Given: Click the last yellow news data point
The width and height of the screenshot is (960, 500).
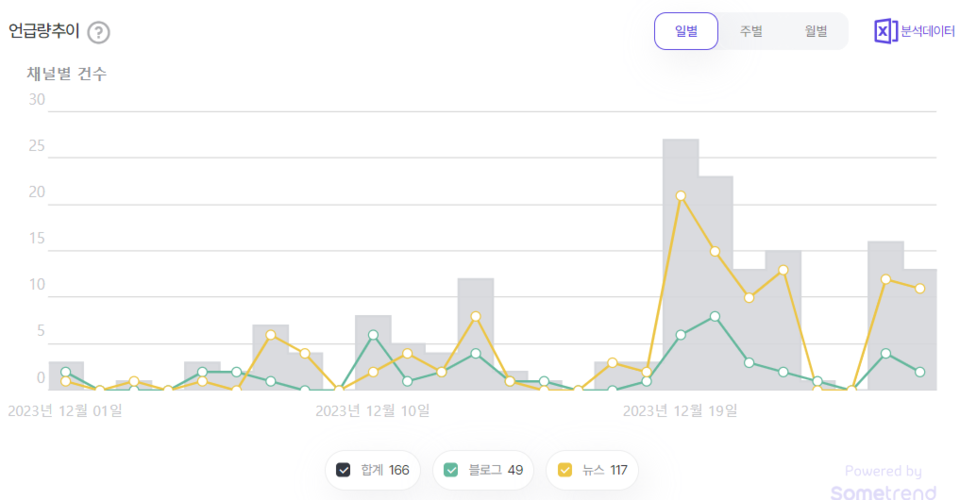Looking at the screenshot, I should [x=920, y=288].
